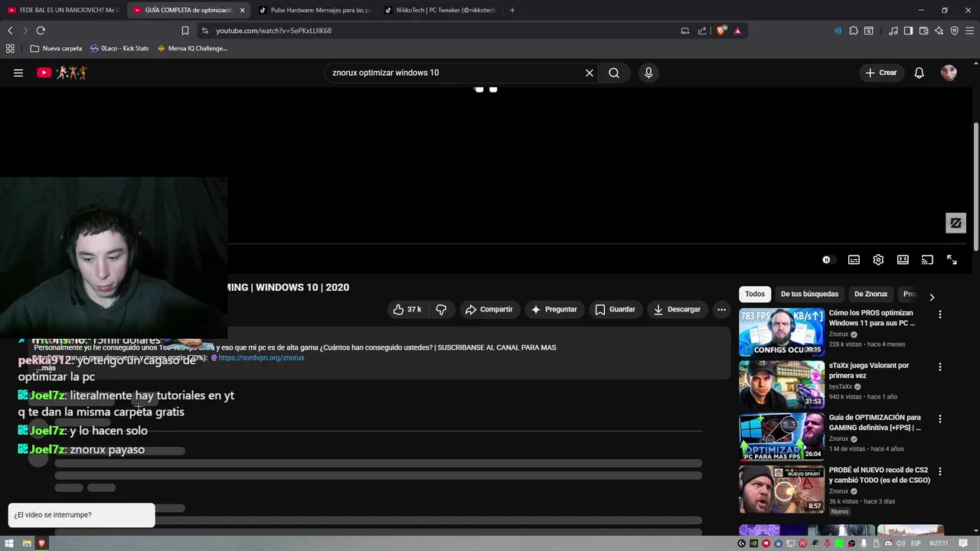
Task: Open the Brave wallet icon
Action: [x=923, y=31]
